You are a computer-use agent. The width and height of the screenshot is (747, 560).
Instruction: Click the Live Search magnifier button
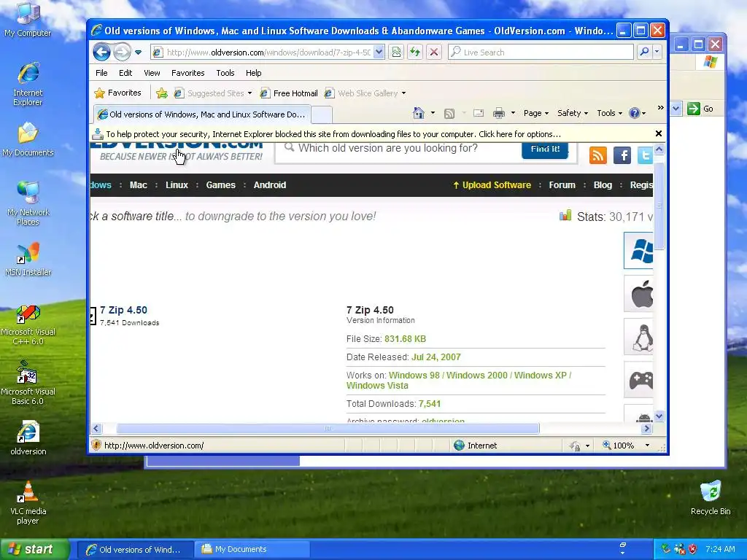(x=644, y=52)
